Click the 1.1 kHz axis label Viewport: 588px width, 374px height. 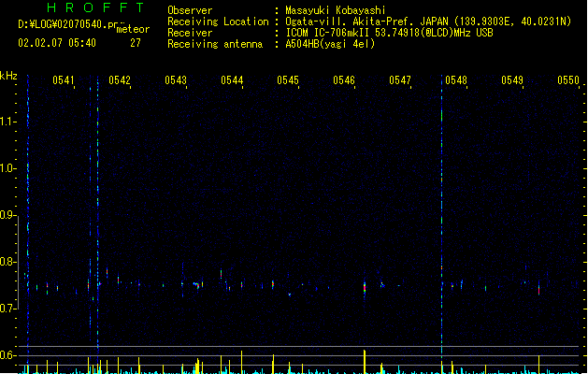coord(7,122)
